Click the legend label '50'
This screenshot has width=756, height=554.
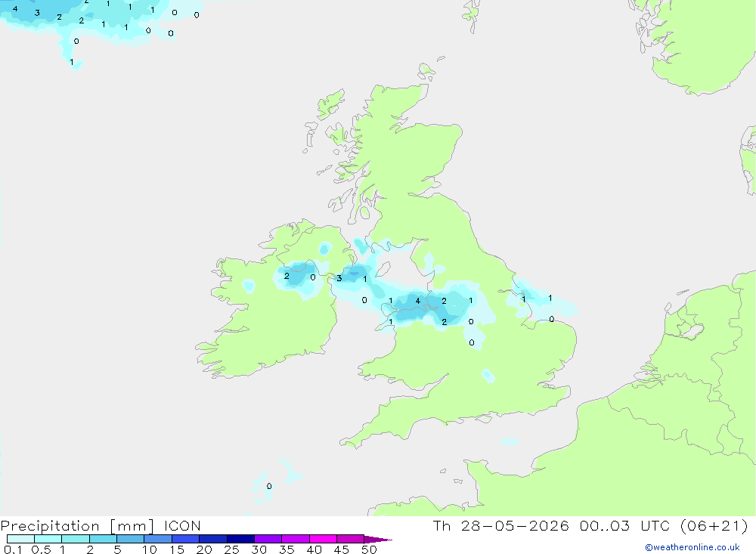[370, 549]
